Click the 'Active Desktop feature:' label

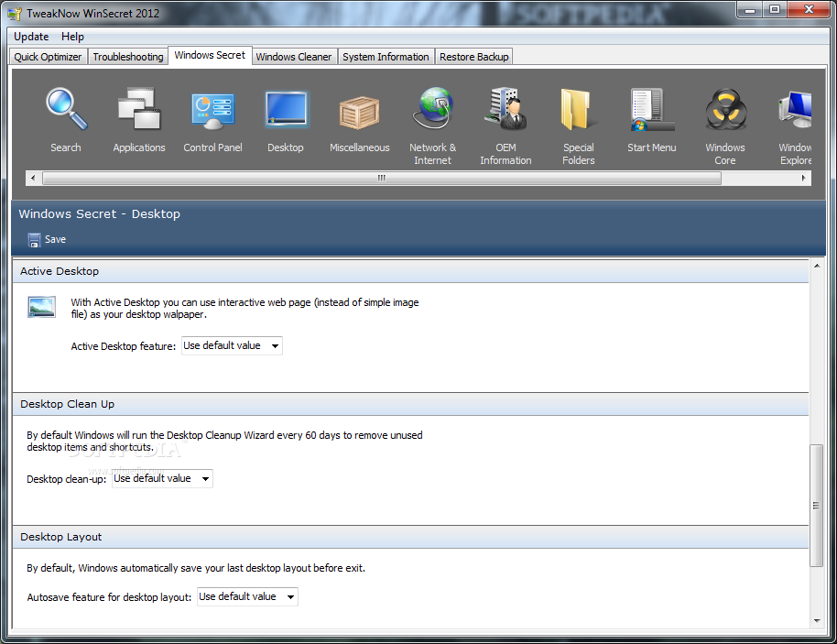124,346
